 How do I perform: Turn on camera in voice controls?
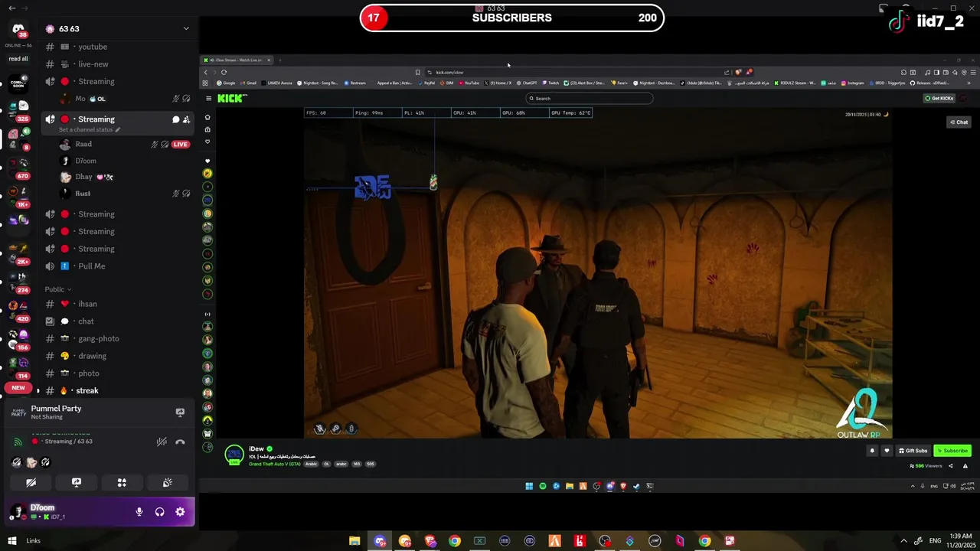pyautogui.click(x=31, y=483)
